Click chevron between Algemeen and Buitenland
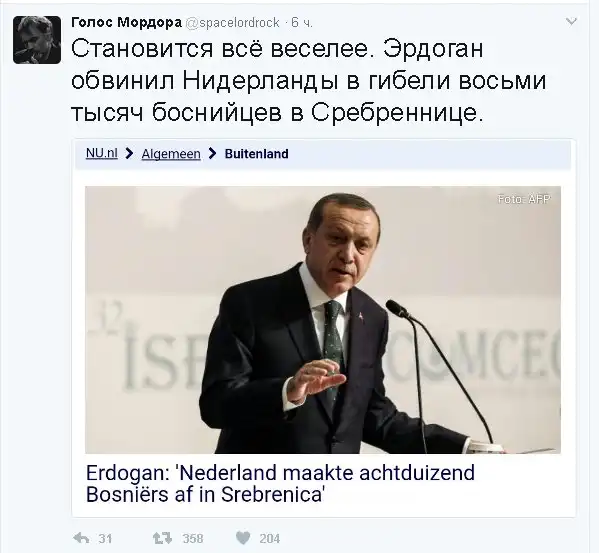 pos(212,154)
